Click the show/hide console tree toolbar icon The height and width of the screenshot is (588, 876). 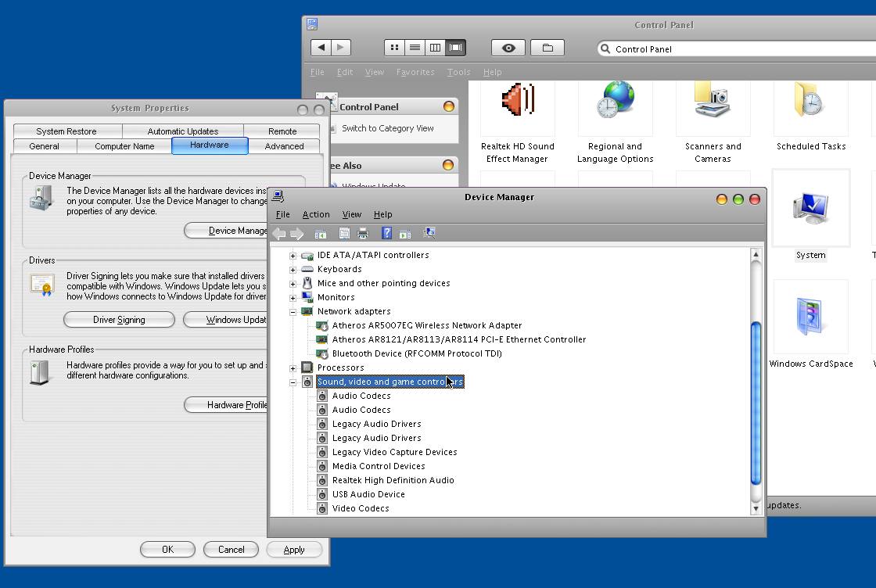point(320,234)
